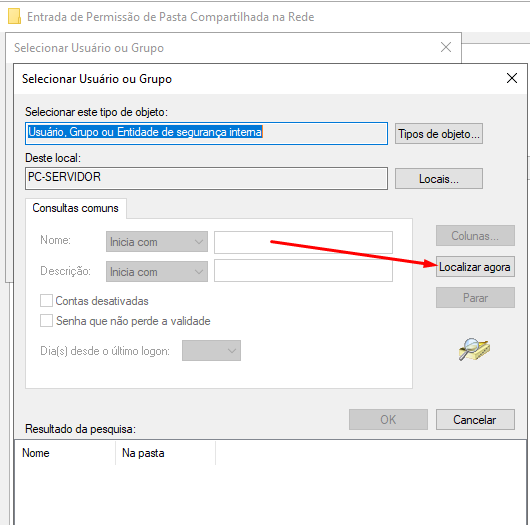Click the Cancelar button
Viewport: 530px width, 525px height.
(x=475, y=420)
